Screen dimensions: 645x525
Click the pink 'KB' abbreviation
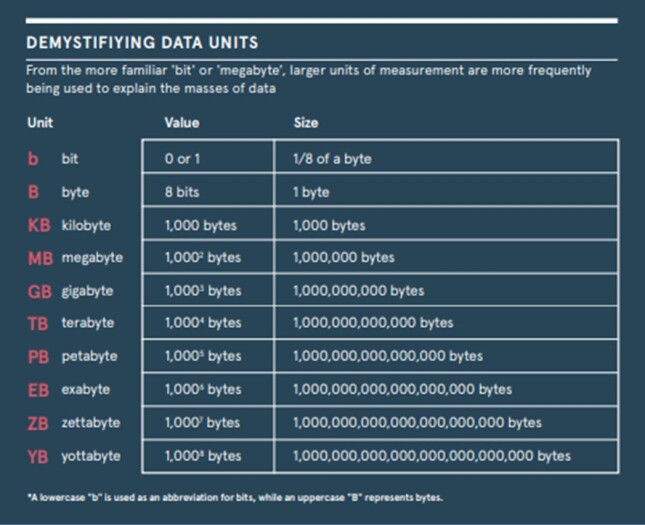click(x=39, y=225)
